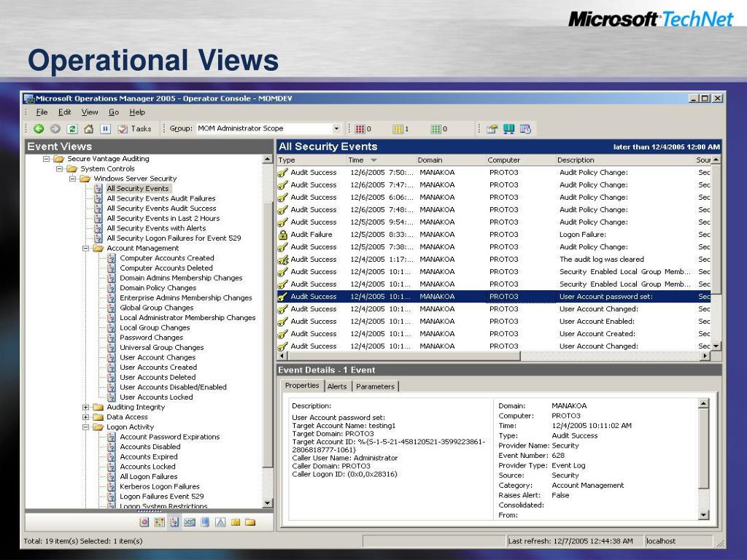Click the yellow warning state counter icon
The image size is (747, 560).
tap(398, 128)
